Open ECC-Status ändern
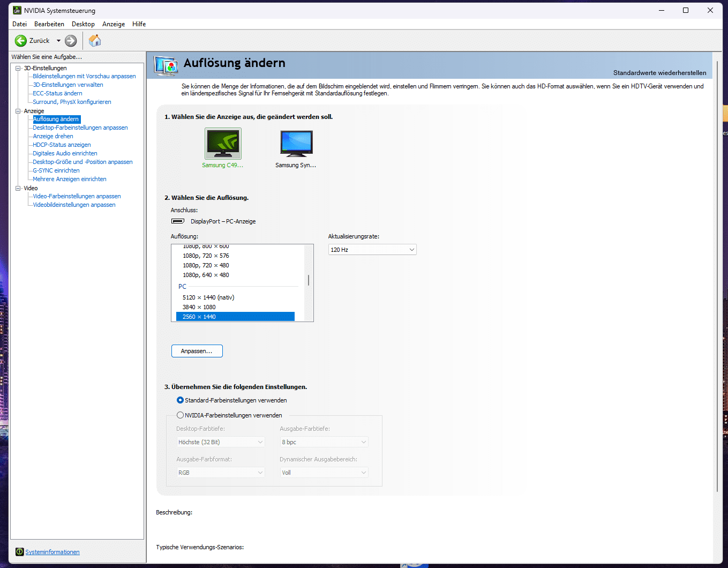Image resolution: width=728 pixels, height=568 pixels. (x=57, y=93)
